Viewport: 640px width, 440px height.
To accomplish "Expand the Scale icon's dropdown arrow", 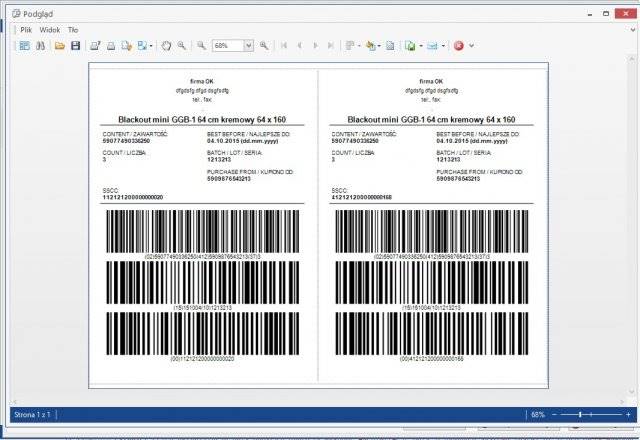I will click(x=151, y=46).
